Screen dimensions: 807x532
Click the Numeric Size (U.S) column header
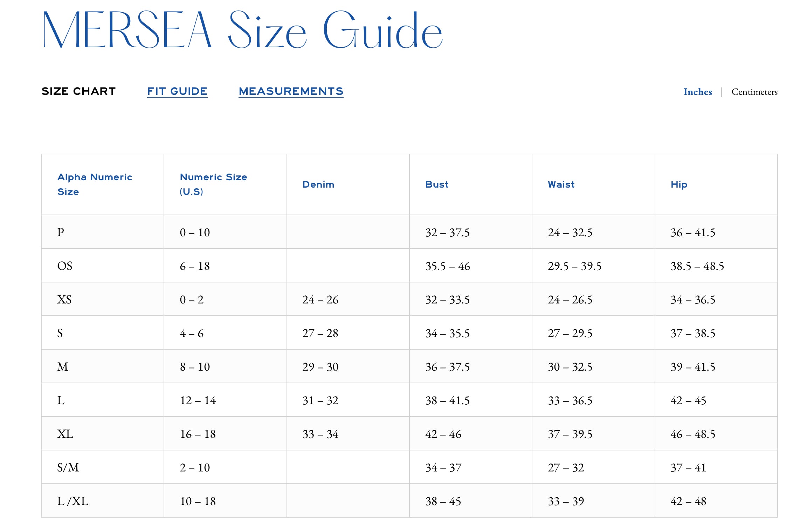[x=213, y=184]
